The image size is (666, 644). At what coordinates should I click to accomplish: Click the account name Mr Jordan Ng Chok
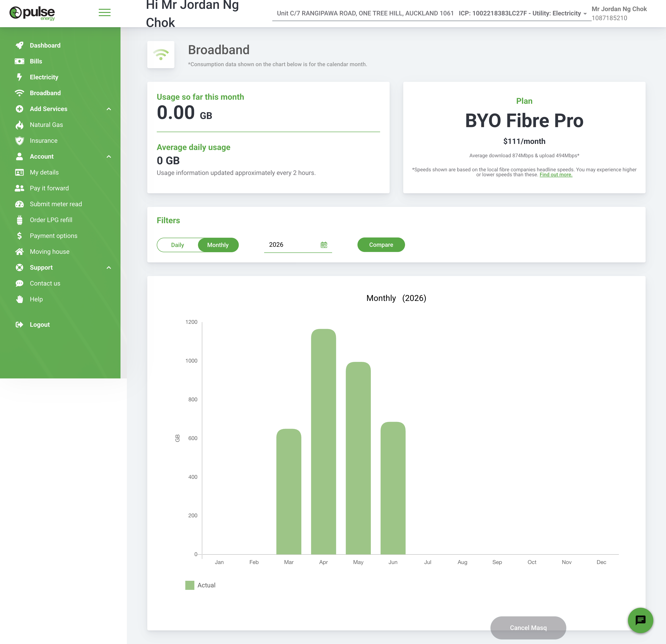619,9
